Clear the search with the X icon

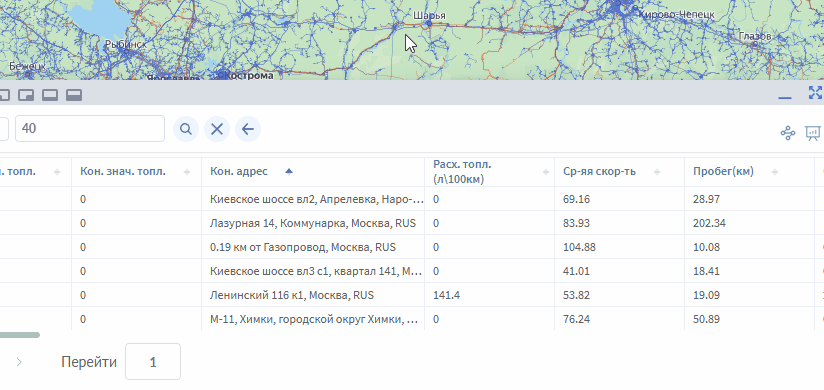tap(217, 129)
